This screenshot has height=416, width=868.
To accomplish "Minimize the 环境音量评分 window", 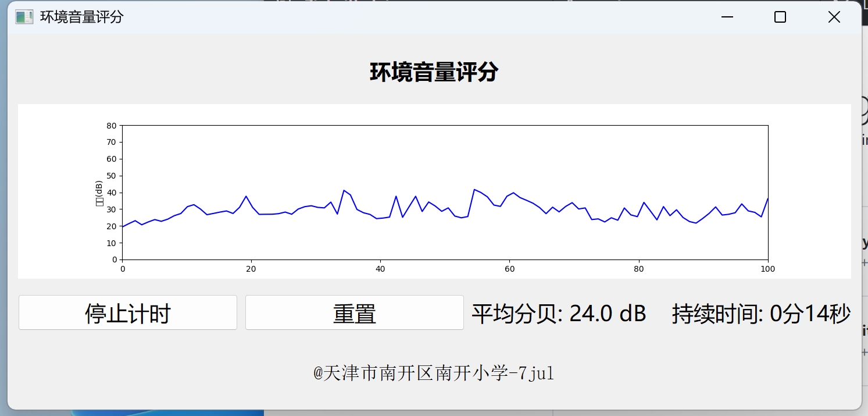I will coord(727,17).
